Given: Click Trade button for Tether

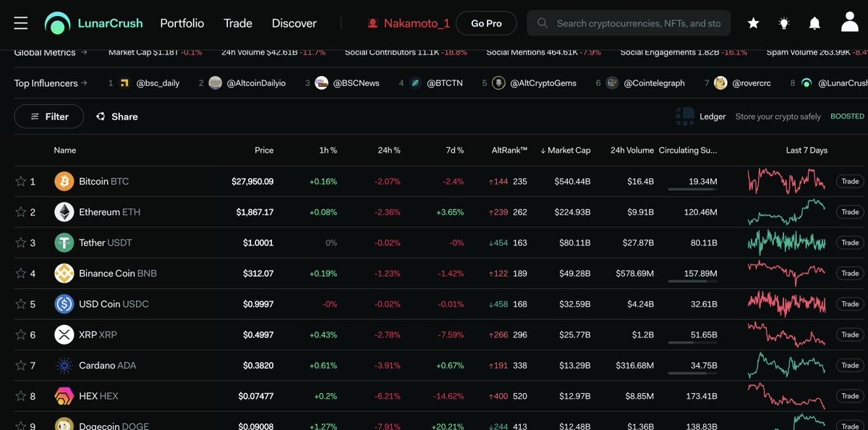Looking at the screenshot, I should point(850,243).
